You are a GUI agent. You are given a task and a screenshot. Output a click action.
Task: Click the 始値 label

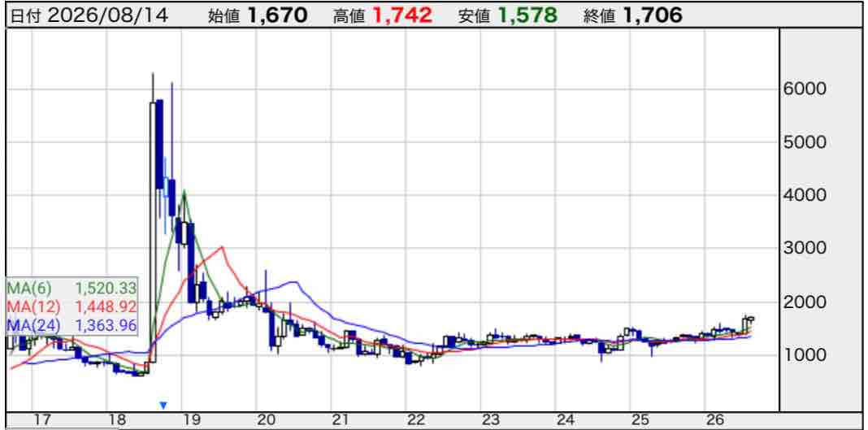point(224,16)
